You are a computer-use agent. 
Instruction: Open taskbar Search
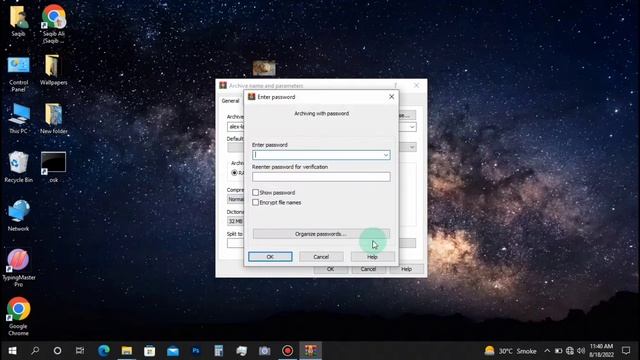(x=35, y=351)
